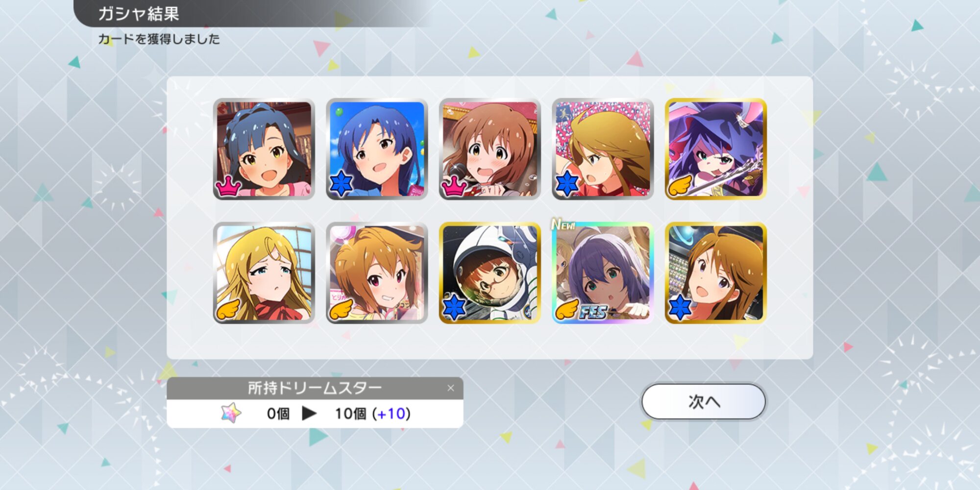Image resolution: width=980 pixels, height=490 pixels.
Task: Click the FES badge on the rainbow card
Action: [593, 311]
